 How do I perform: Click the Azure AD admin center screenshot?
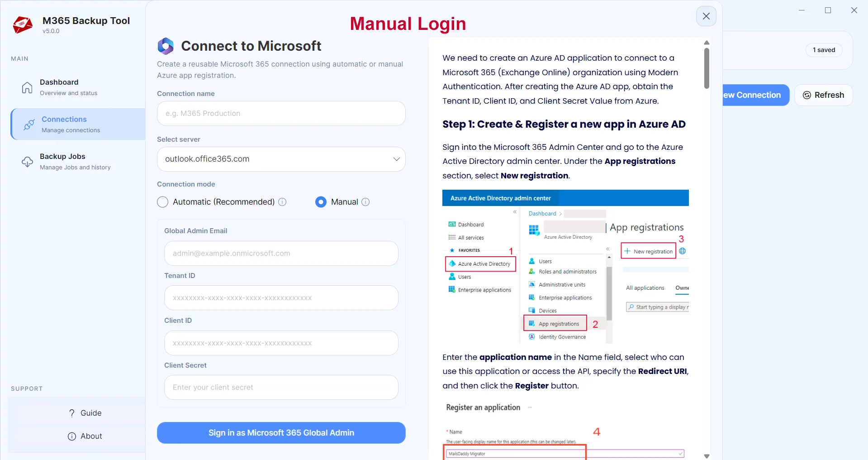click(x=565, y=267)
